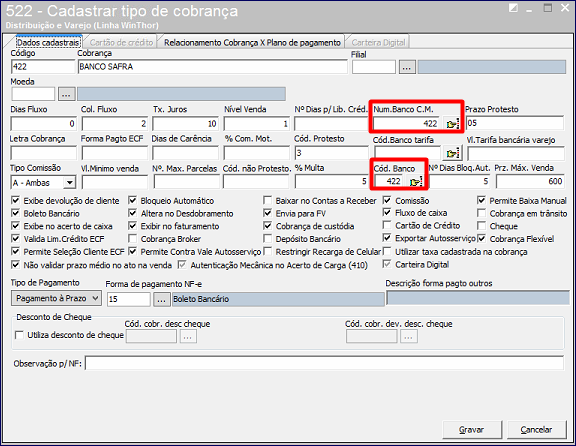Enable Cartão de Crédito checkbox
Viewport: 576px width, 446px height.
pyautogui.click(x=387, y=225)
